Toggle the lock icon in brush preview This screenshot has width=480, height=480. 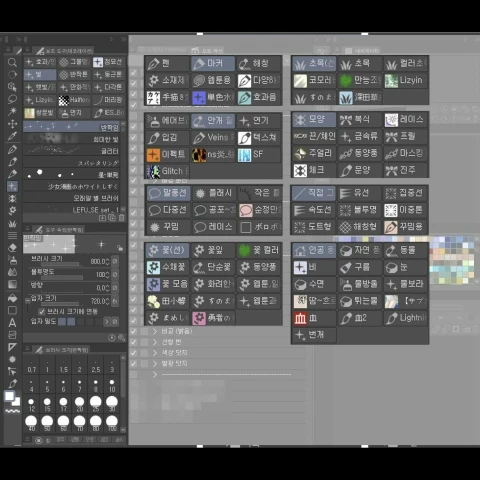click(120, 248)
